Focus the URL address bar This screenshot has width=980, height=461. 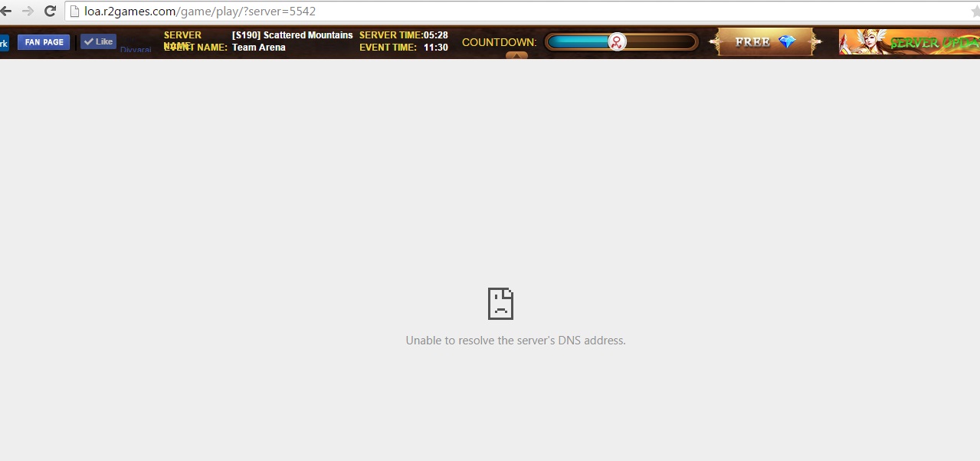[460, 12]
